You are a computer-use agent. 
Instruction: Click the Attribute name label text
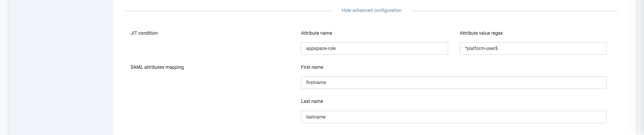(317, 33)
